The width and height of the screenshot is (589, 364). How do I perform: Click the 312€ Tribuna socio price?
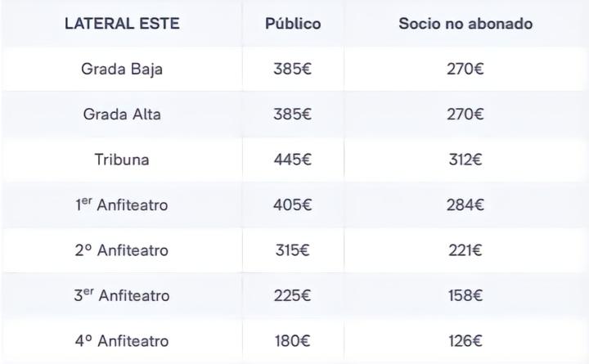466,160
